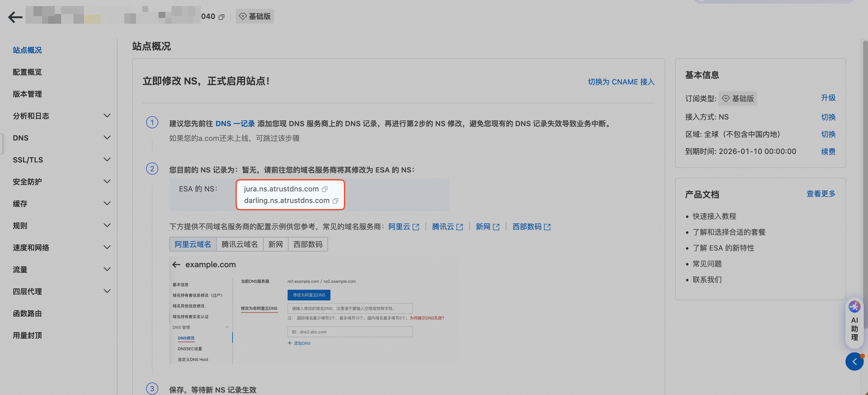This screenshot has height=395, width=868.
Task: Click 升级 next to subscription type
Action: click(x=828, y=98)
